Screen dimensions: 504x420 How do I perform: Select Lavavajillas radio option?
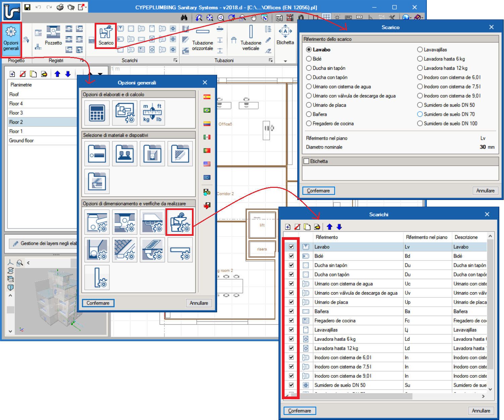pyautogui.click(x=420, y=50)
